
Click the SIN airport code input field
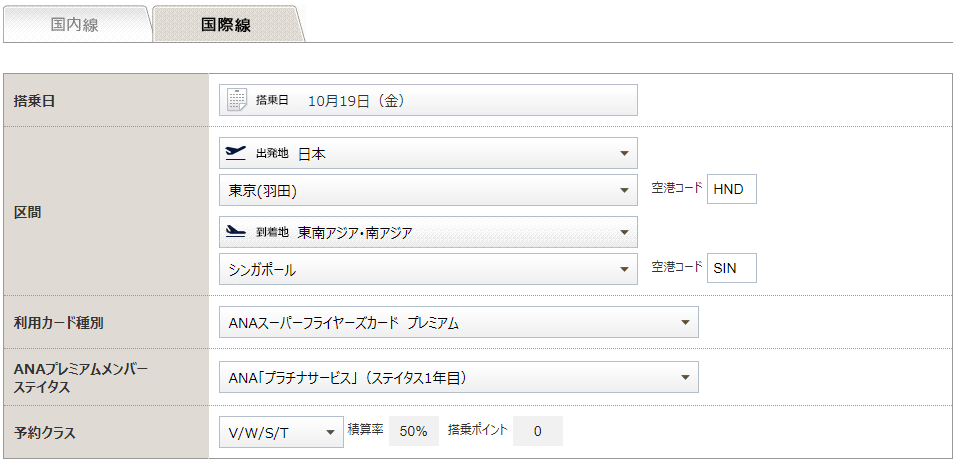point(731,268)
